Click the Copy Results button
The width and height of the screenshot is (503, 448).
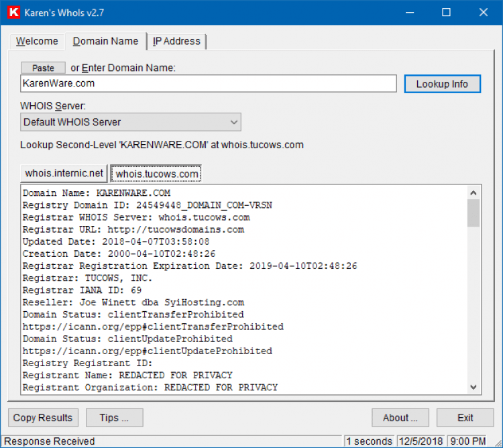coord(43,418)
